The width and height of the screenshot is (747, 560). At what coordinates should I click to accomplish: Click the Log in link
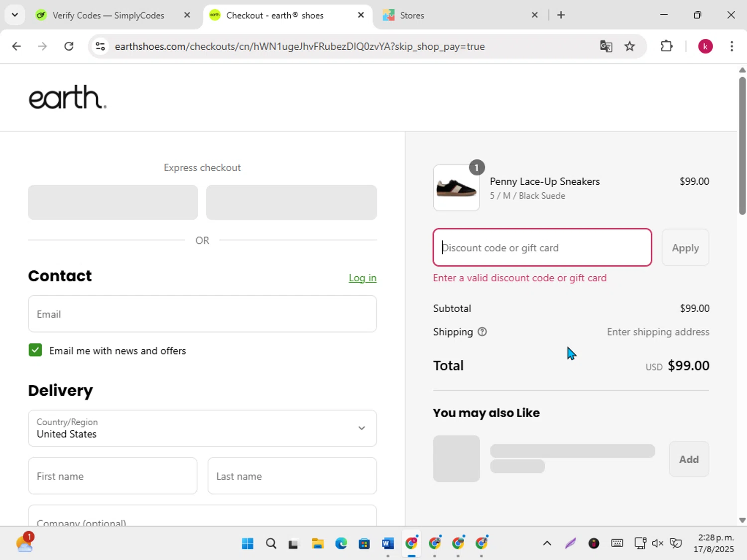(x=363, y=278)
